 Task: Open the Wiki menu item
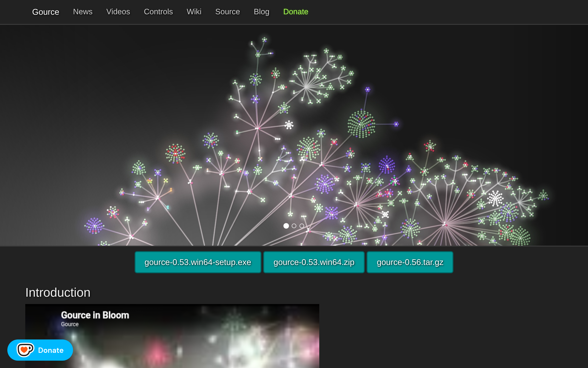click(x=194, y=12)
